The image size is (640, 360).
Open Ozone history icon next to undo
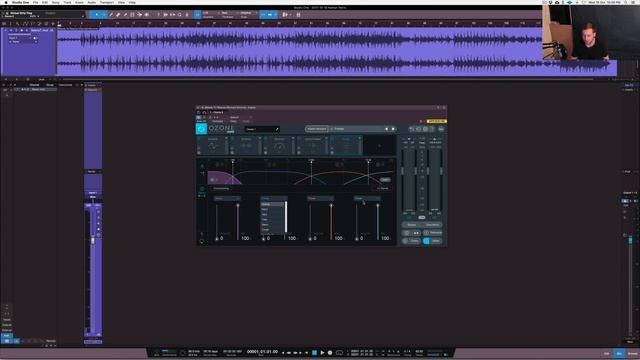[418, 129]
